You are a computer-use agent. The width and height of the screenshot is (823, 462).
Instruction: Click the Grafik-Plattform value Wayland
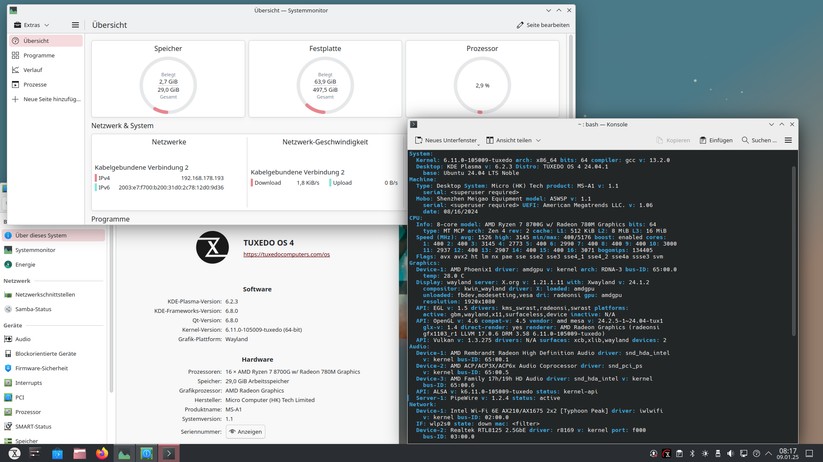pos(237,339)
